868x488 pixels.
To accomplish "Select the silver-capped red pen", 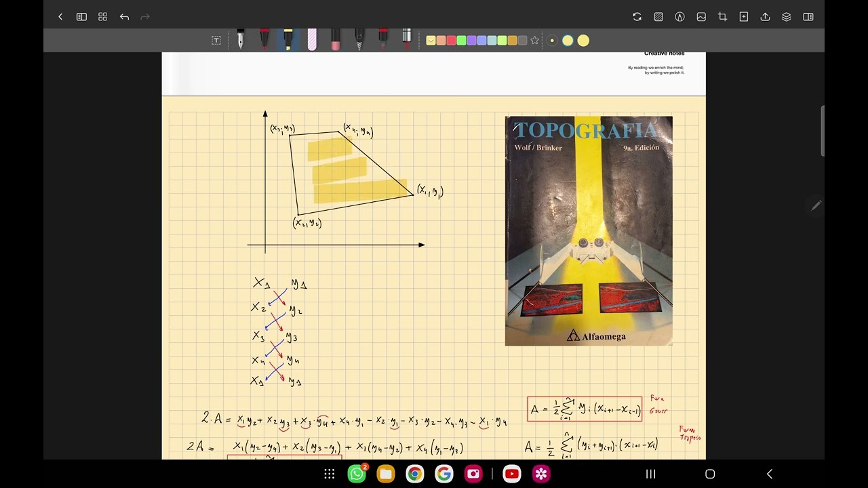I will click(407, 39).
